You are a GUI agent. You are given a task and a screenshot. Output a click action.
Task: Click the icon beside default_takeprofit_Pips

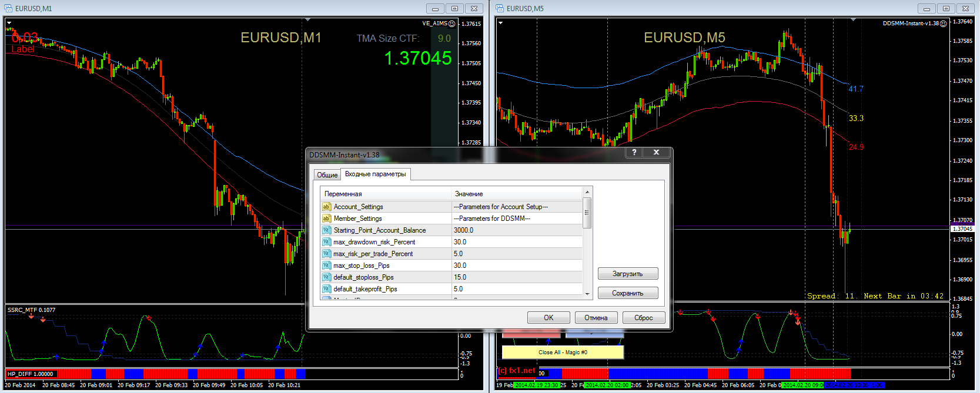[x=326, y=289]
